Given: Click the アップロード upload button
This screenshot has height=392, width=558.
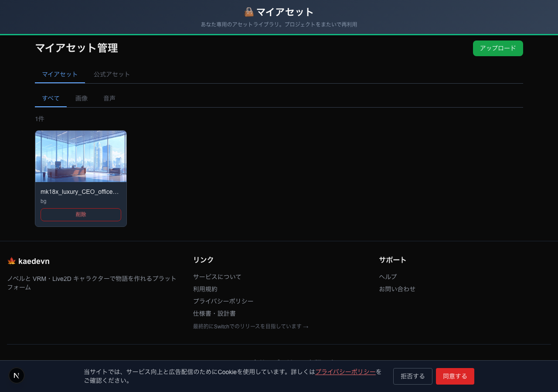Looking at the screenshot, I should [498, 48].
